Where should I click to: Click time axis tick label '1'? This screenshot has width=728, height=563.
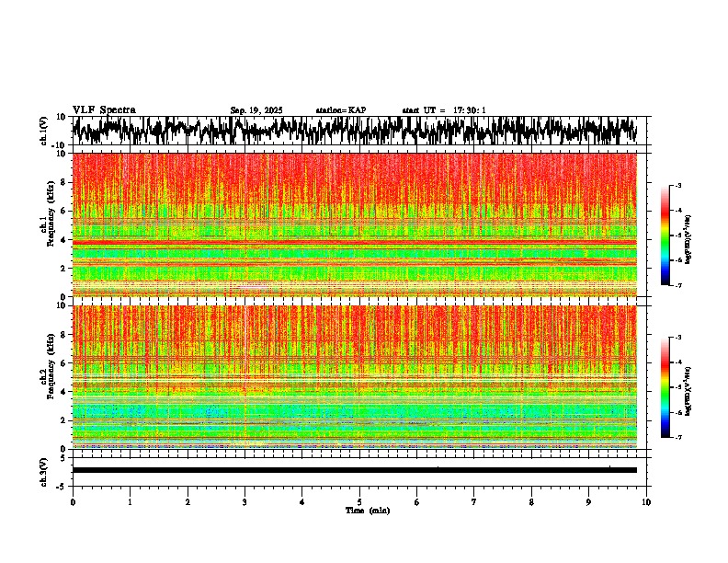[130, 502]
